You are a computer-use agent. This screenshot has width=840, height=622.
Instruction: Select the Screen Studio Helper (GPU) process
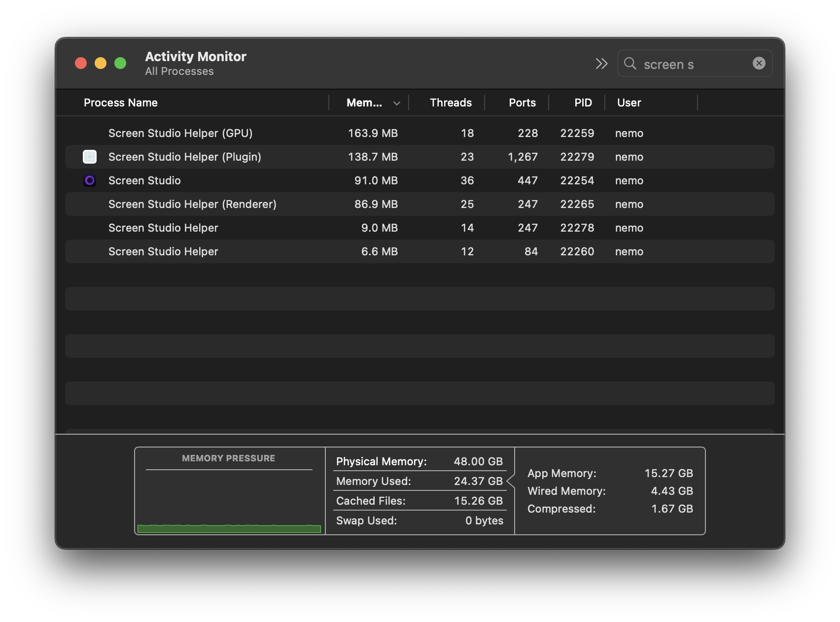(180, 133)
